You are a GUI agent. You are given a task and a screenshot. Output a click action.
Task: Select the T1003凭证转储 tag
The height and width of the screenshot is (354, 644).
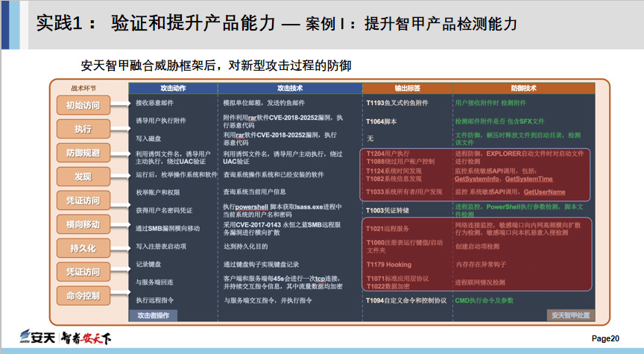click(x=388, y=211)
